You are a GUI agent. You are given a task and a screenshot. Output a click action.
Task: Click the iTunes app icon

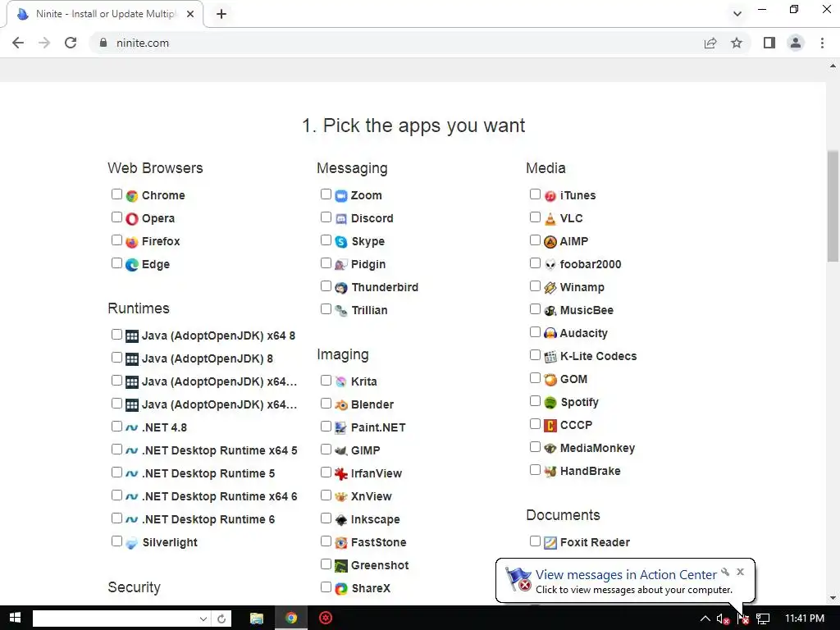pyautogui.click(x=550, y=195)
